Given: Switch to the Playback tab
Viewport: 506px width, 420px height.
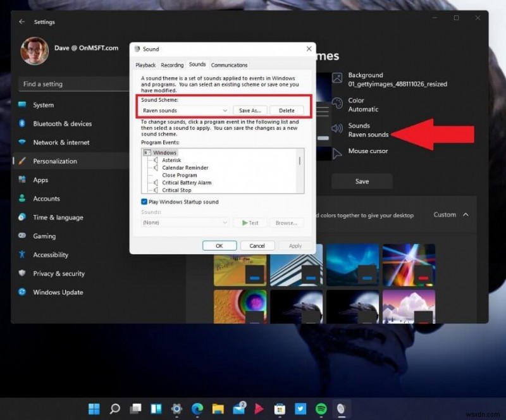Looking at the screenshot, I should (x=145, y=65).
